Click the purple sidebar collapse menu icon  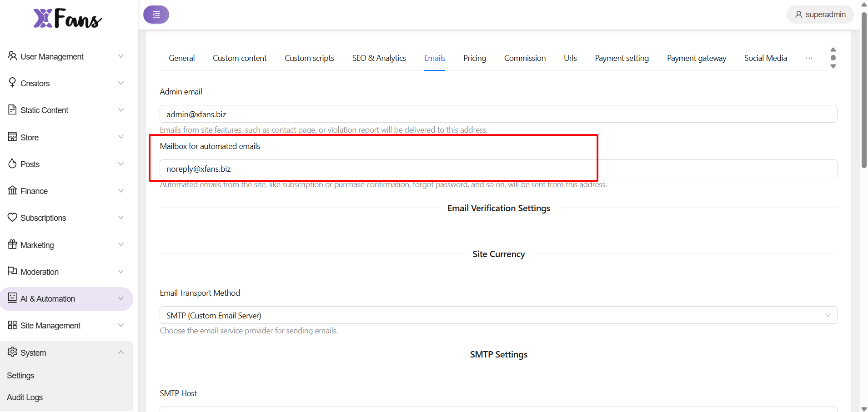point(156,15)
